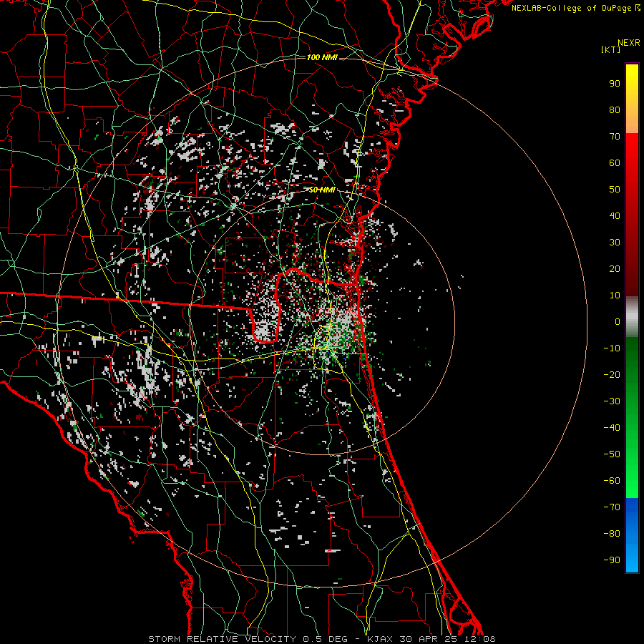Click the 60 value on velocity scale
This screenshot has width=644, height=644.
(x=615, y=163)
